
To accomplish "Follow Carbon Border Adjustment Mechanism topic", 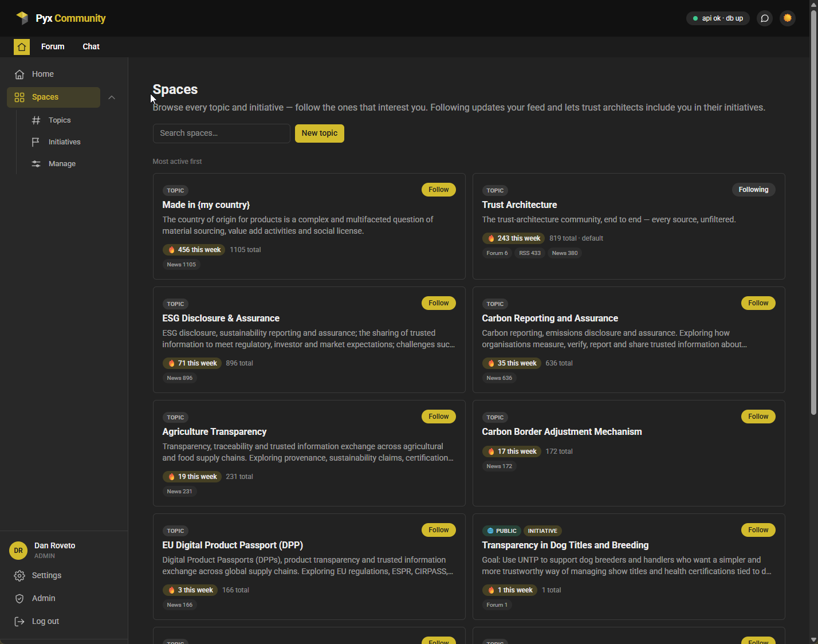I will pyautogui.click(x=758, y=417).
